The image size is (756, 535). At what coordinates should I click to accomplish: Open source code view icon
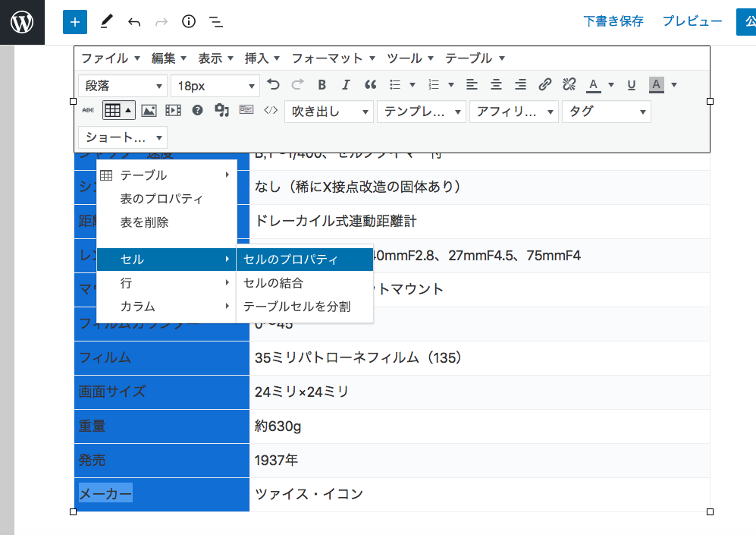271,111
